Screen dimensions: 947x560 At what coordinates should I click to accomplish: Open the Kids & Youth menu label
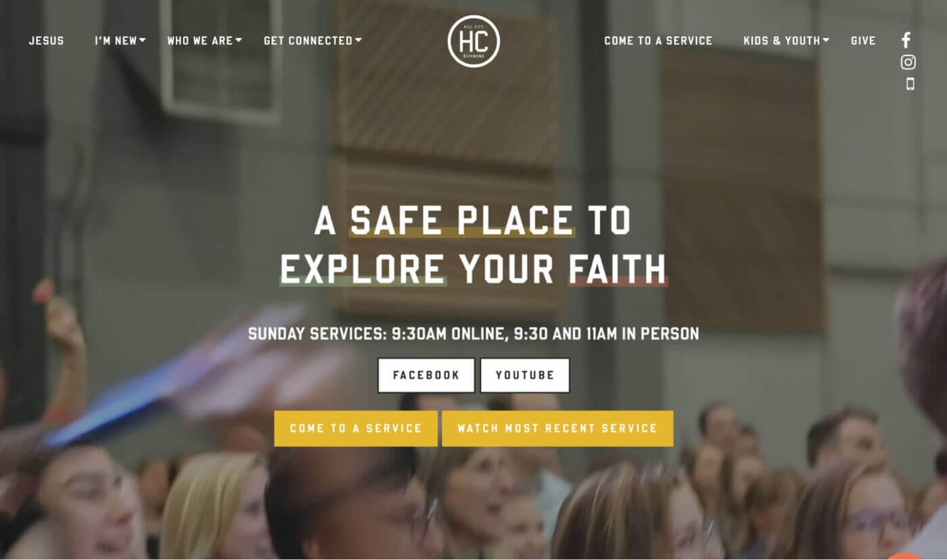coord(782,41)
